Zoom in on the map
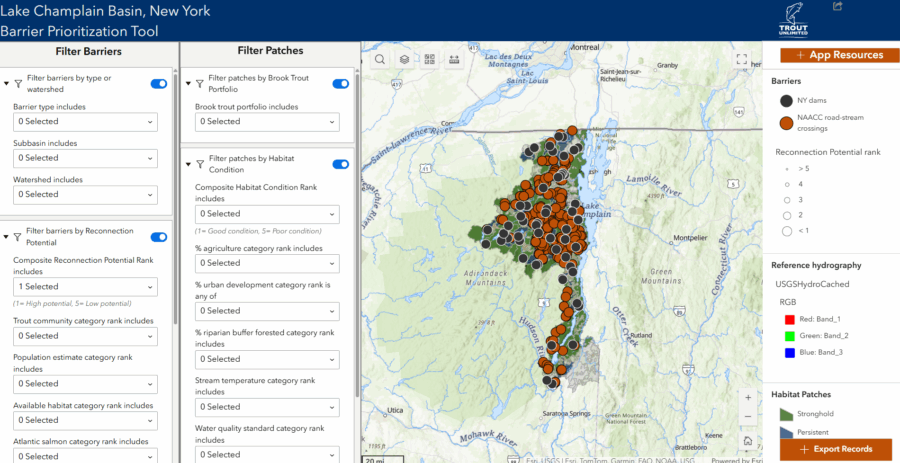Screen dimensions: 900x463 748,396
